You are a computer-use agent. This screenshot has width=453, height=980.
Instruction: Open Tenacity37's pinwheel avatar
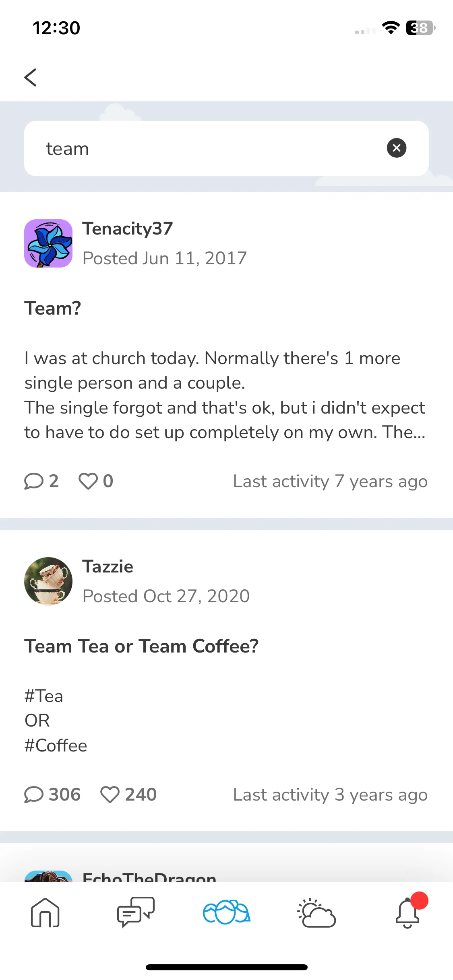[48, 243]
